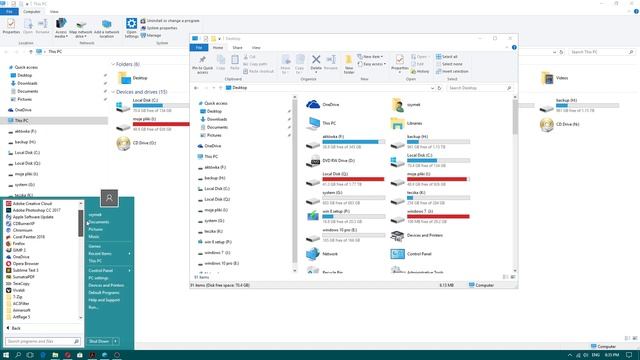Click Back in the Start menu programs list

14,328
